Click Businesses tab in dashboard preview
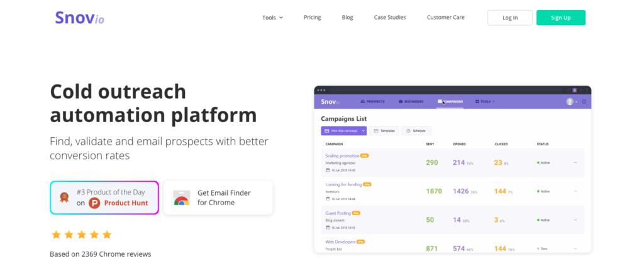Image resolution: width=644 pixels, height=275 pixels. (411, 101)
